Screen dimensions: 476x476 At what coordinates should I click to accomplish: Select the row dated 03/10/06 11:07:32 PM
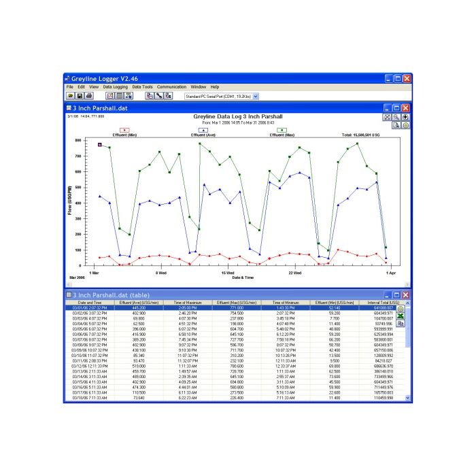235,356
